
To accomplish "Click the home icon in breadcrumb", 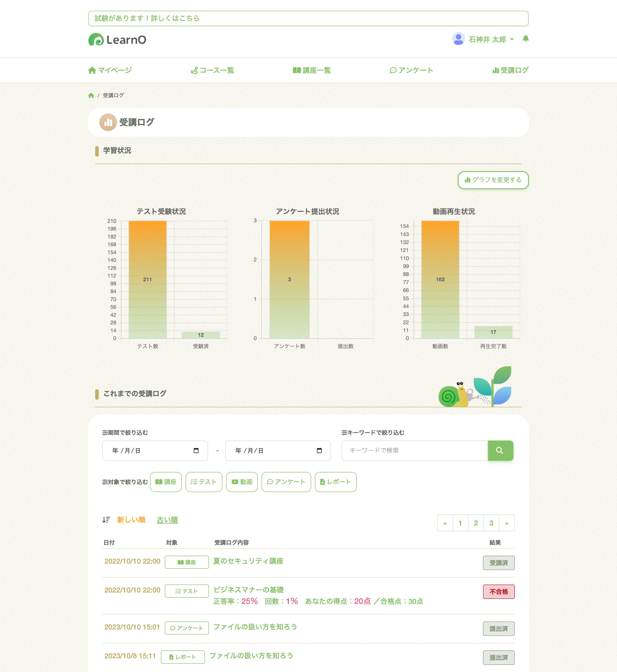I will point(91,95).
